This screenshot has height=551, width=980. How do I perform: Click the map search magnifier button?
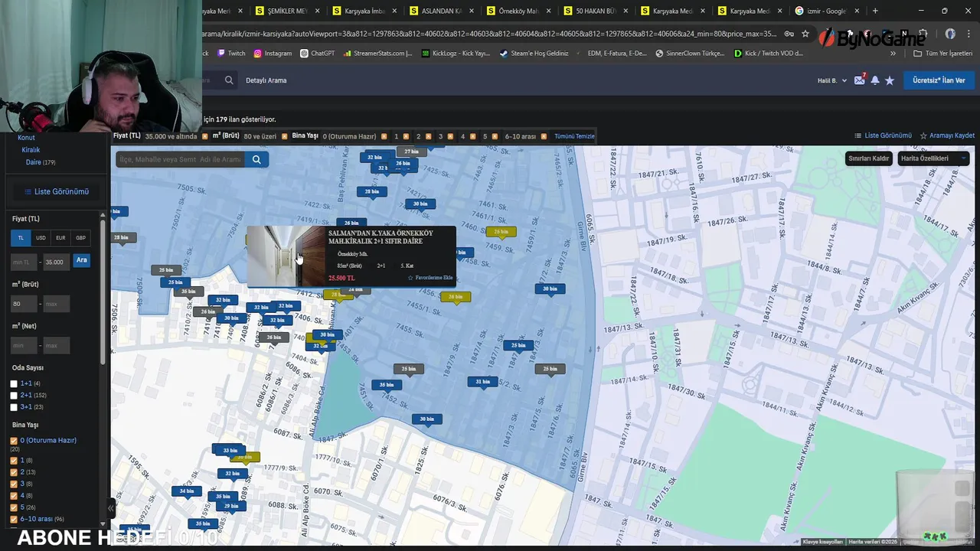(256, 159)
